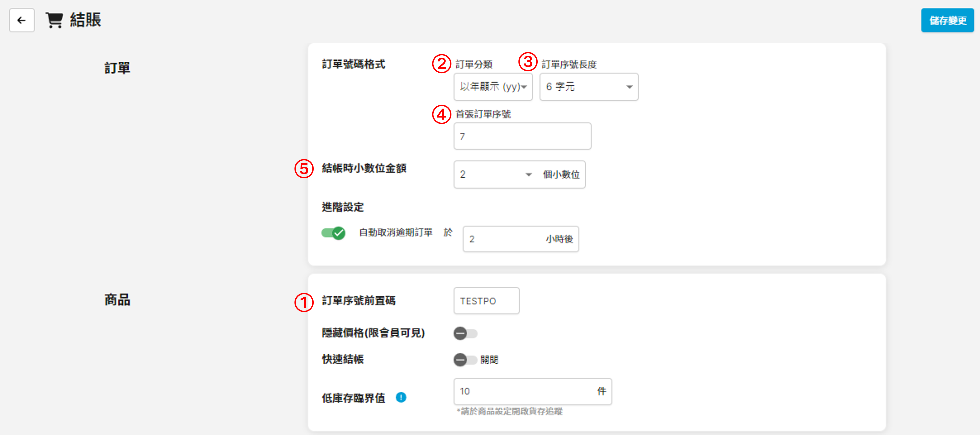Turn on the 快速結帳 toggle
Viewport: 980px width, 435px height.
(x=465, y=360)
